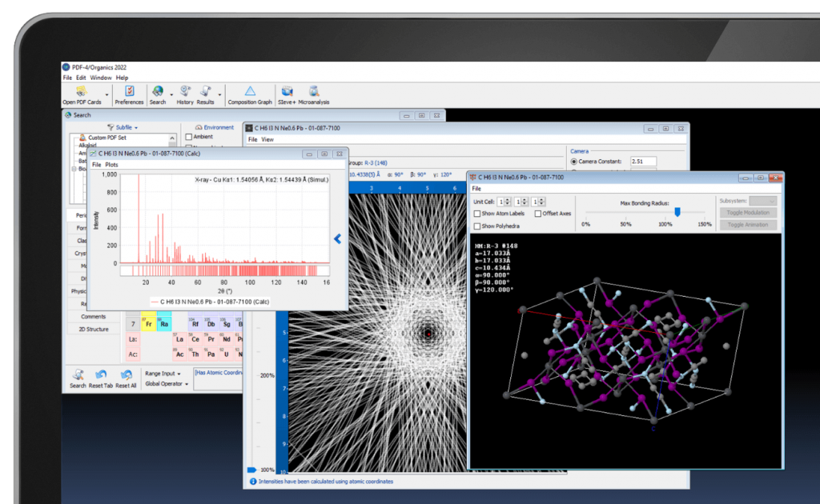Click the info icon in the status message
Viewport: 820px width, 504px height.
pos(253,482)
